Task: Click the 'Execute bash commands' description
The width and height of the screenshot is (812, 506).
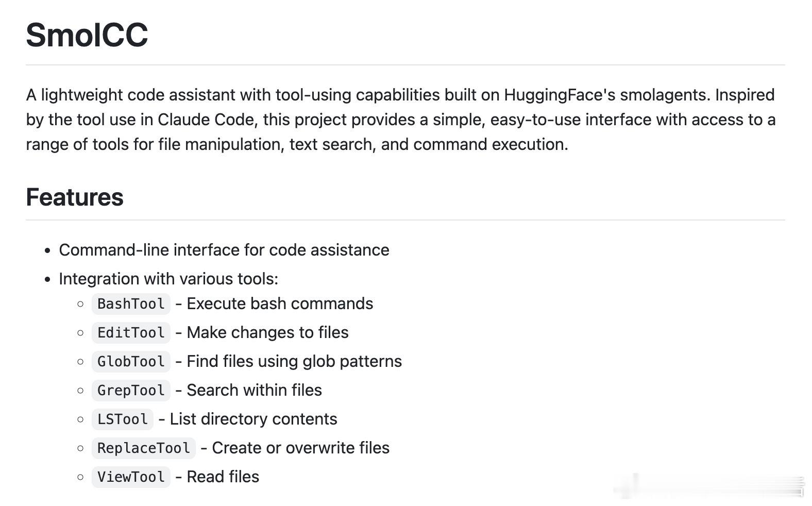Action: tap(280, 303)
